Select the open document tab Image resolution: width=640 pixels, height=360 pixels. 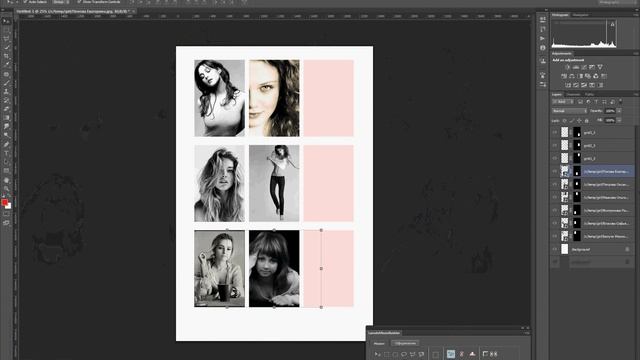76,11
